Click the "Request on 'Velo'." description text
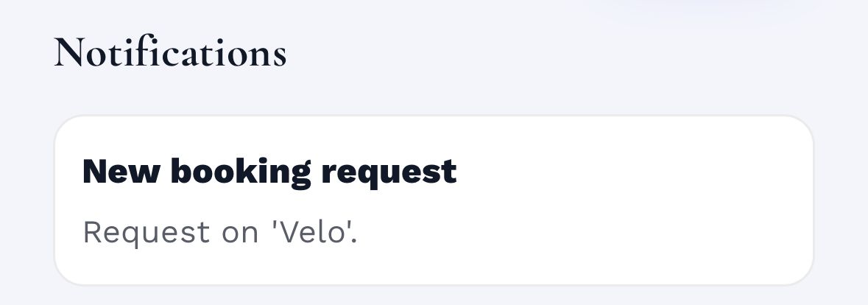Screen dimensions: 868x305 point(219,232)
